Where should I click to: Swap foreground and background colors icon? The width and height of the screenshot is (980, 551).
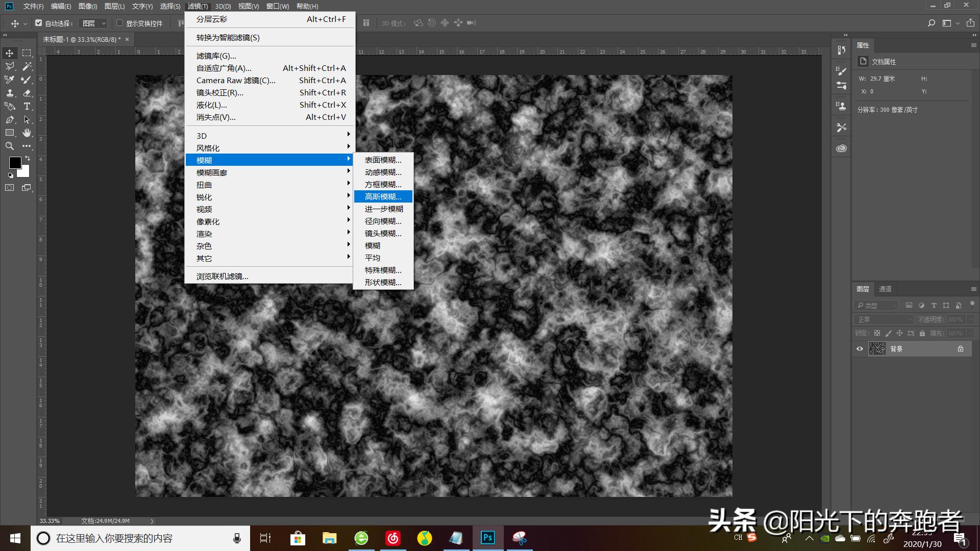pyautogui.click(x=28, y=159)
